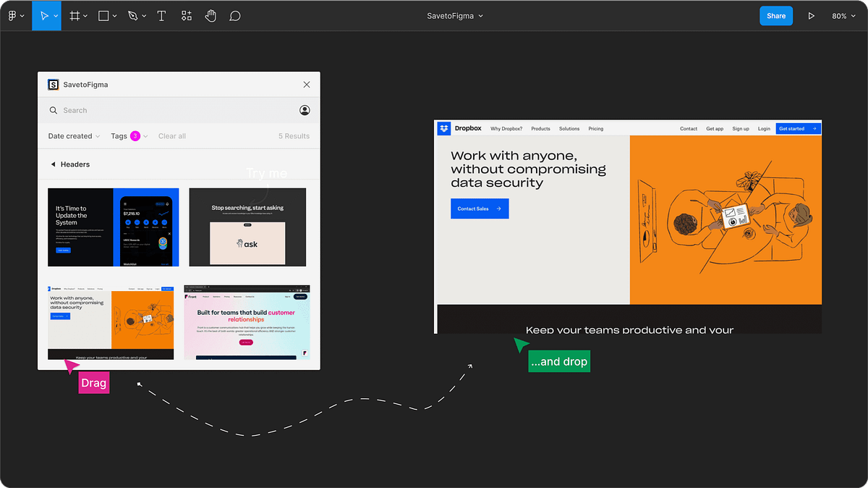Click the search magnifier icon in the plugin

(54, 110)
